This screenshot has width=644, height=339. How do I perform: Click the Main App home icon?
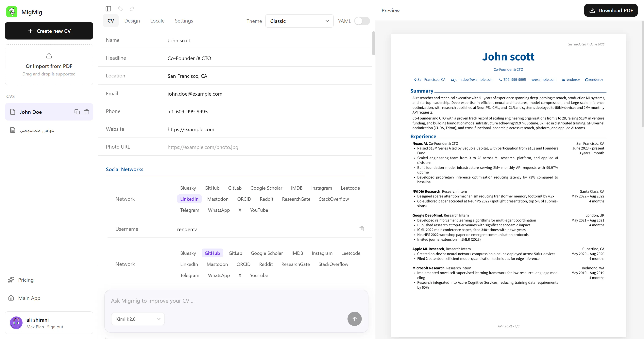tap(11, 298)
